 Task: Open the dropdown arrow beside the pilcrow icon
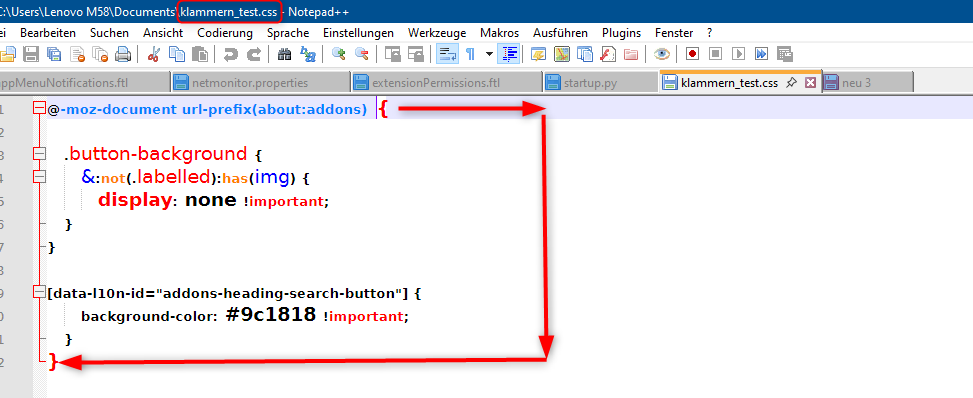[x=489, y=55]
